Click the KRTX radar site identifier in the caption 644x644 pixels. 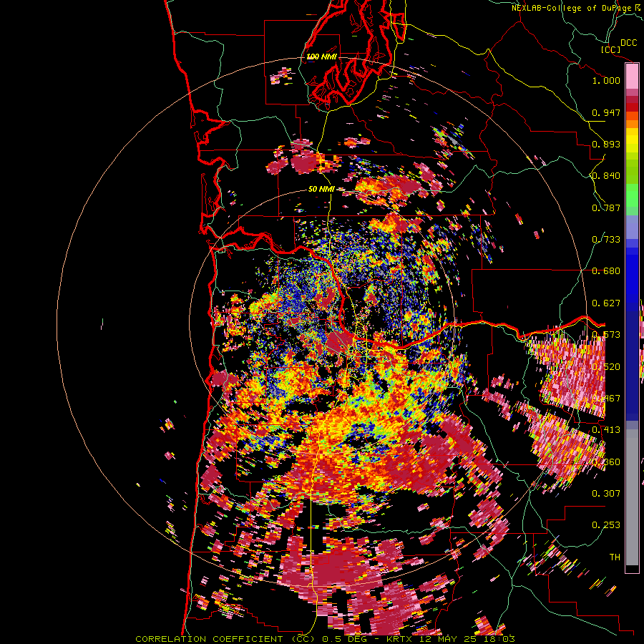[399, 639]
